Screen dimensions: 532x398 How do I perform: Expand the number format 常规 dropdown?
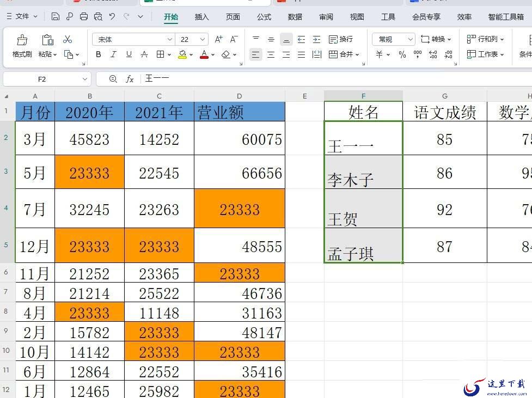(410, 39)
